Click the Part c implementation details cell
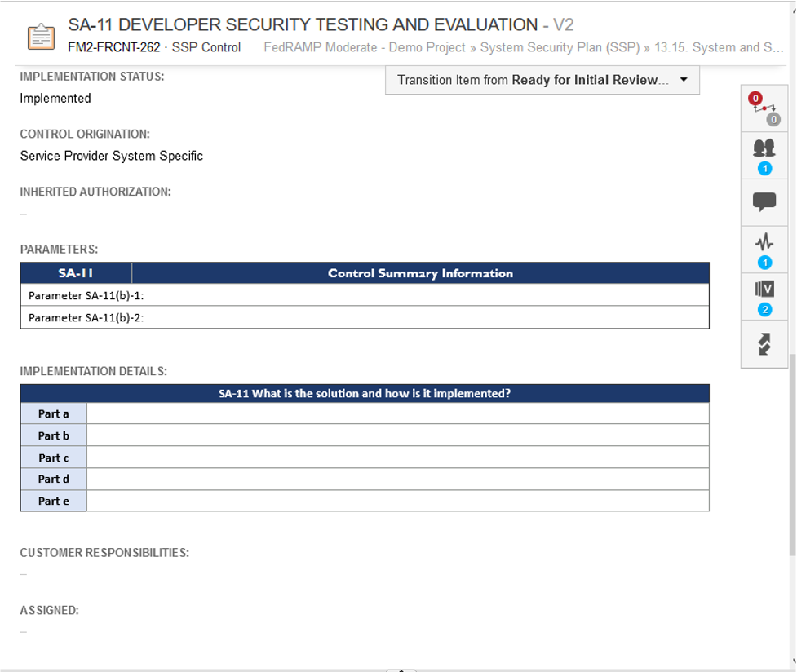The image size is (797, 672). click(x=397, y=458)
